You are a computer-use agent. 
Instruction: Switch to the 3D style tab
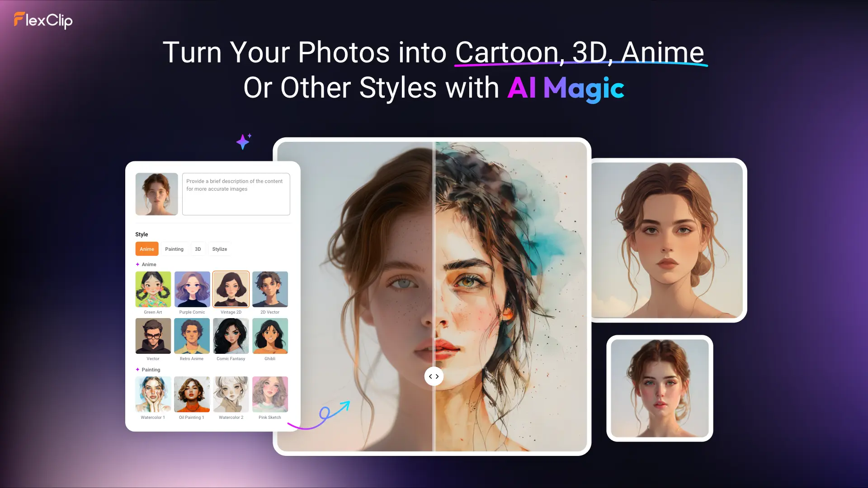tap(197, 249)
